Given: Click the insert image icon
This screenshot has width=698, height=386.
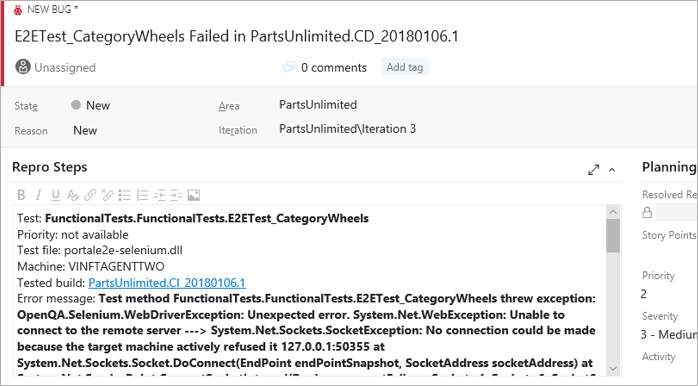Looking at the screenshot, I should [x=194, y=195].
